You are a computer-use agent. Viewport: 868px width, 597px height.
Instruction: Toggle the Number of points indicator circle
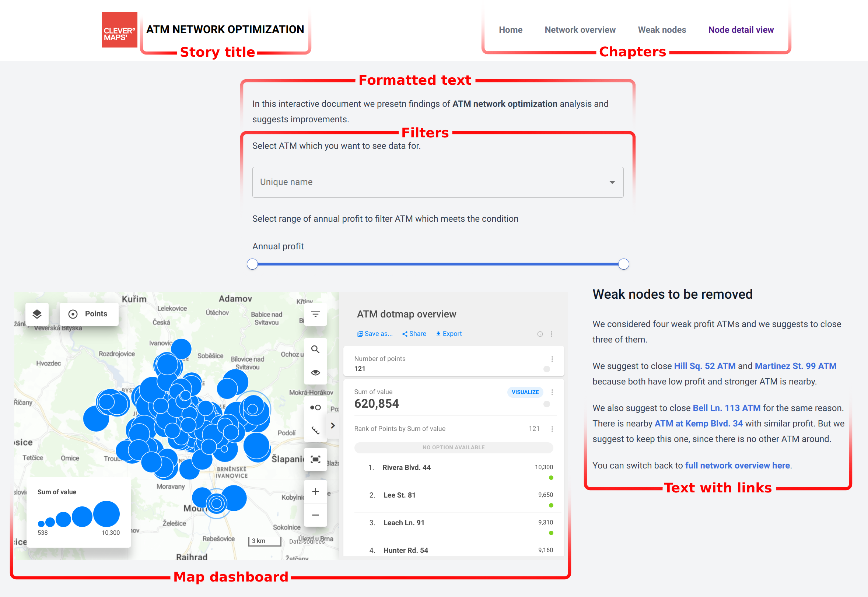(x=547, y=369)
